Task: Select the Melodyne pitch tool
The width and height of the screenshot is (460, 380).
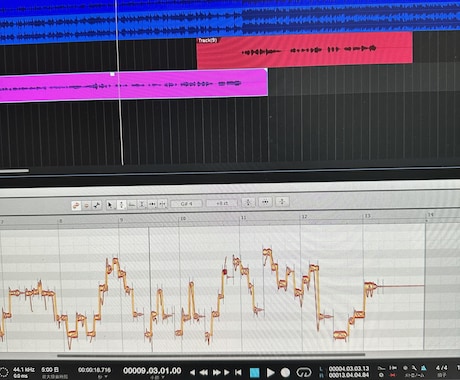Action: [121, 205]
